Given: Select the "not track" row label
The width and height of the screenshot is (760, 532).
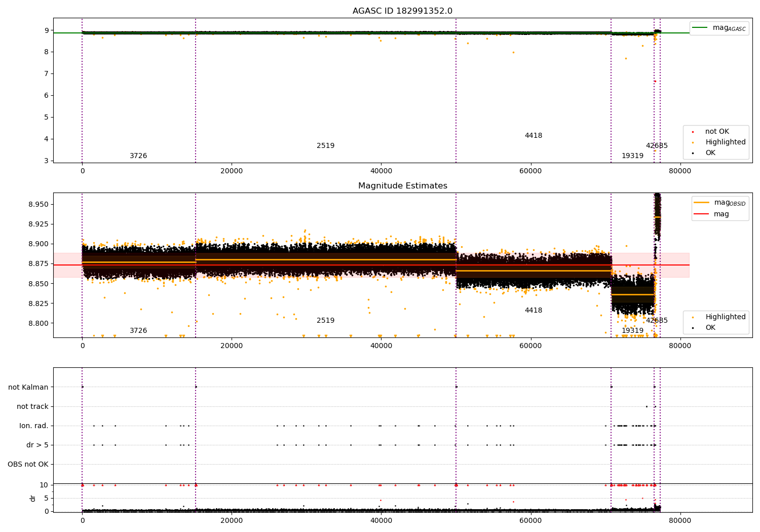Looking at the screenshot, I should 32,406.
